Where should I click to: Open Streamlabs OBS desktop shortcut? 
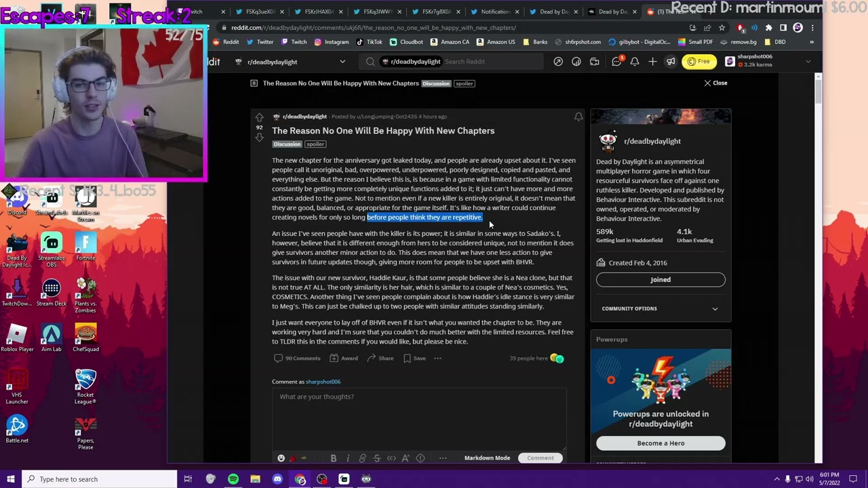click(52, 251)
